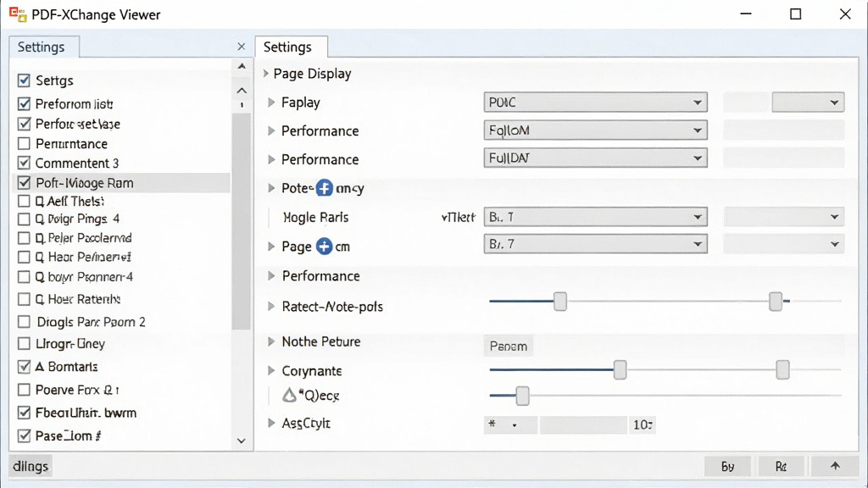This screenshot has height=488, width=868.
Task: Click the triangle warning icon next to Q)ecg
Action: pos(290,395)
